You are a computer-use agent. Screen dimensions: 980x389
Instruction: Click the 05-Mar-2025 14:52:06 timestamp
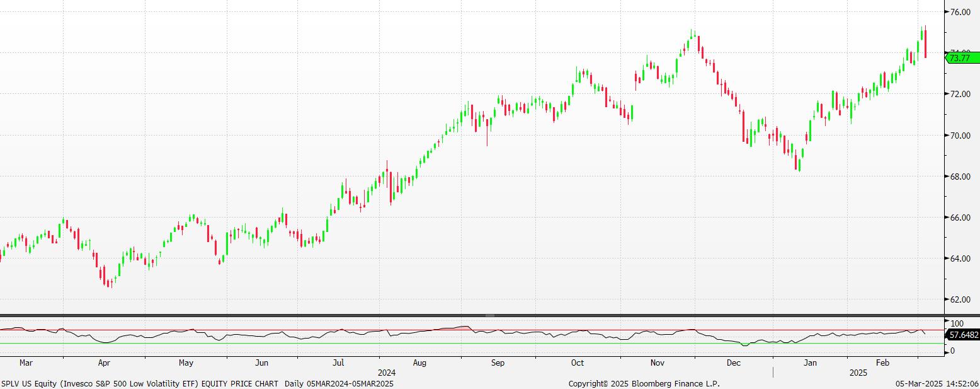click(937, 383)
